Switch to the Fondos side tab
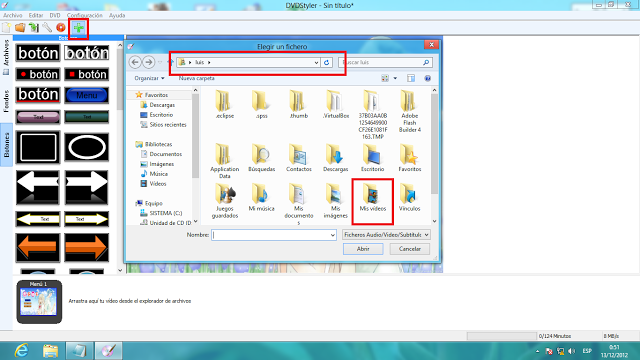This screenshot has width=640, height=360. click(6, 101)
